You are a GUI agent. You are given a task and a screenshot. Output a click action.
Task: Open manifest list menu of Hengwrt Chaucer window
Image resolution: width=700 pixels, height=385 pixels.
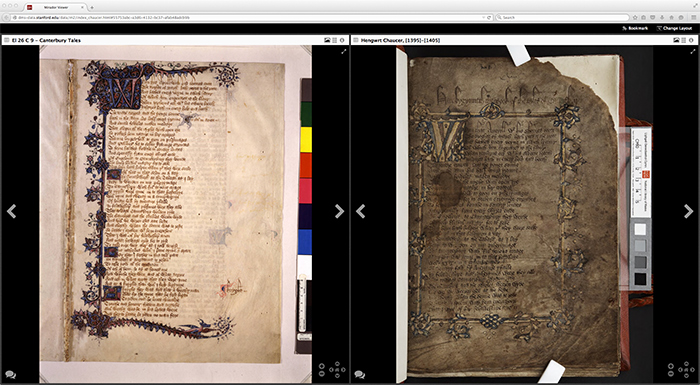[x=356, y=40]
